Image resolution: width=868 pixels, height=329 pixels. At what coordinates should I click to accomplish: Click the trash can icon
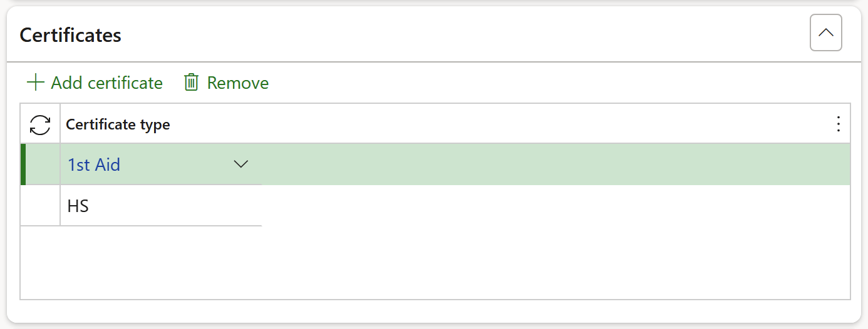point(191,83)
